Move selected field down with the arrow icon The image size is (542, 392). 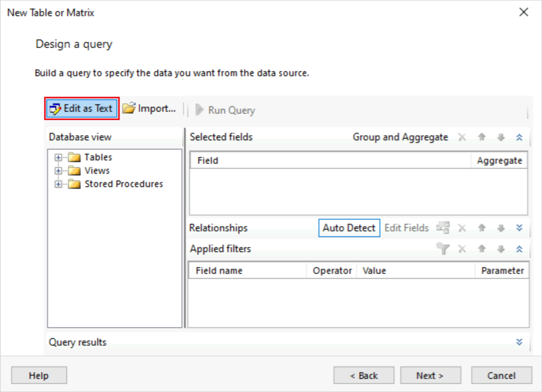500,137
